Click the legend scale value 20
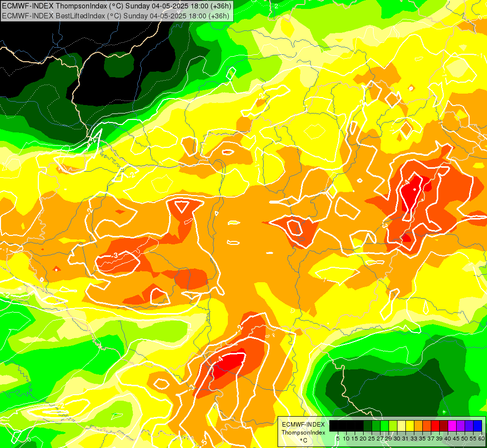The image size is (487, 448). (x=363, y=439)
